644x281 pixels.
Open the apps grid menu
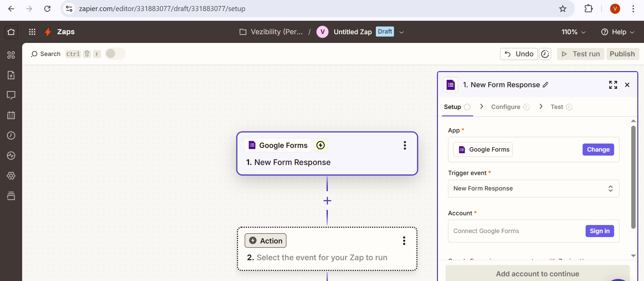(x=32, y=32)
